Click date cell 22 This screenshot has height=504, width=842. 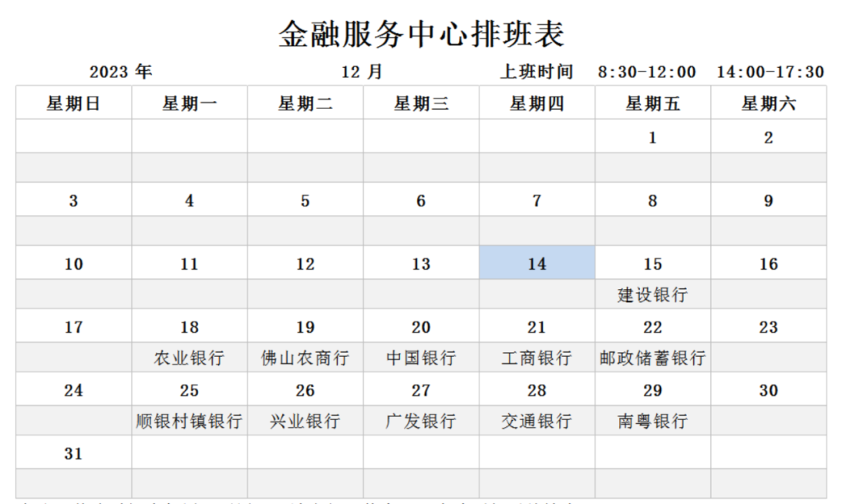pos(653,326)
